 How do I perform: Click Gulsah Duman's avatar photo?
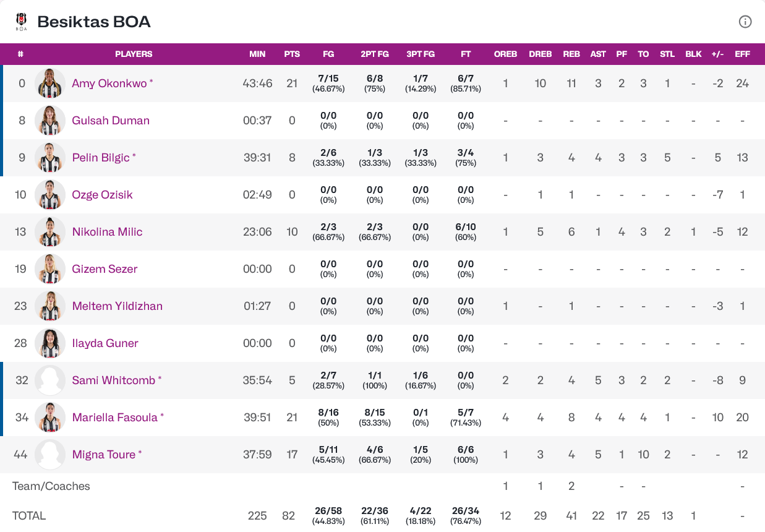click(50, 121)
